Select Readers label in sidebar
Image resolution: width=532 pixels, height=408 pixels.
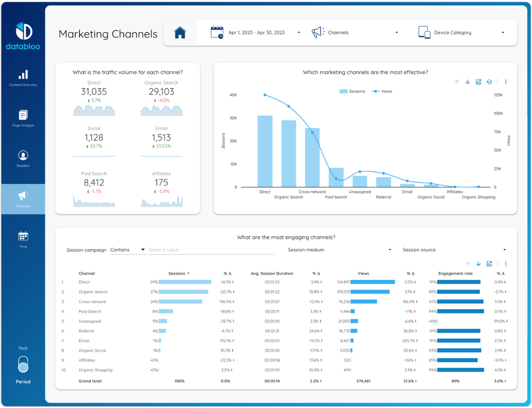[x=23, y=166]
